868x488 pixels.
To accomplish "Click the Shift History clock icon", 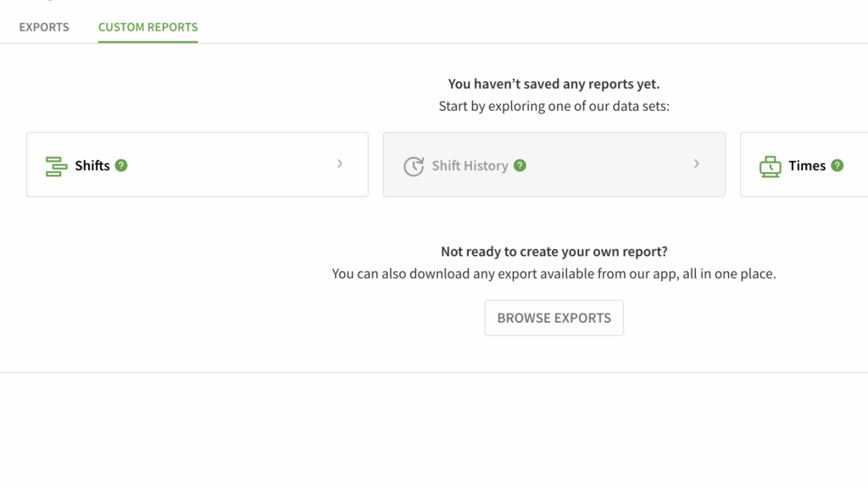I will click(x=413, y=166).
